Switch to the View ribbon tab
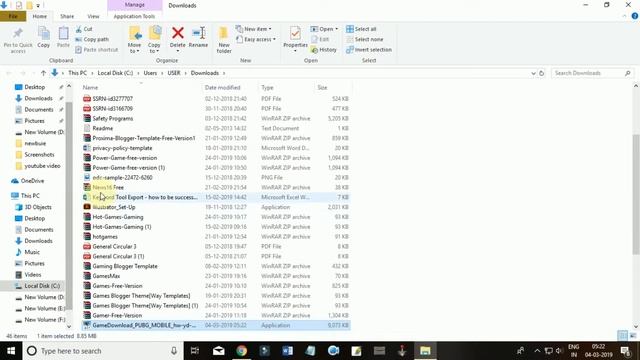This screenshot has height=360, width=640. click(93, 16)
